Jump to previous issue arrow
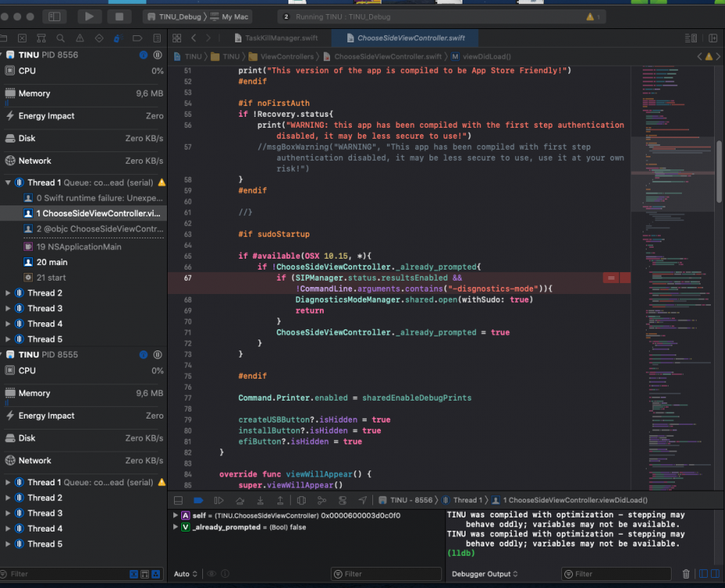The width and height of the screenshot is (725, 588). 700,56
